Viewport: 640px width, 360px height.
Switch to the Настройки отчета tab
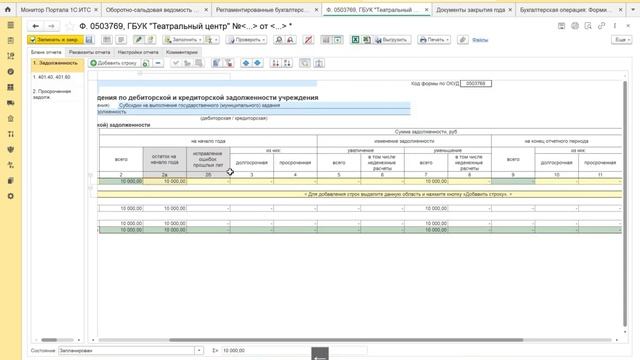tap(138, 52)
